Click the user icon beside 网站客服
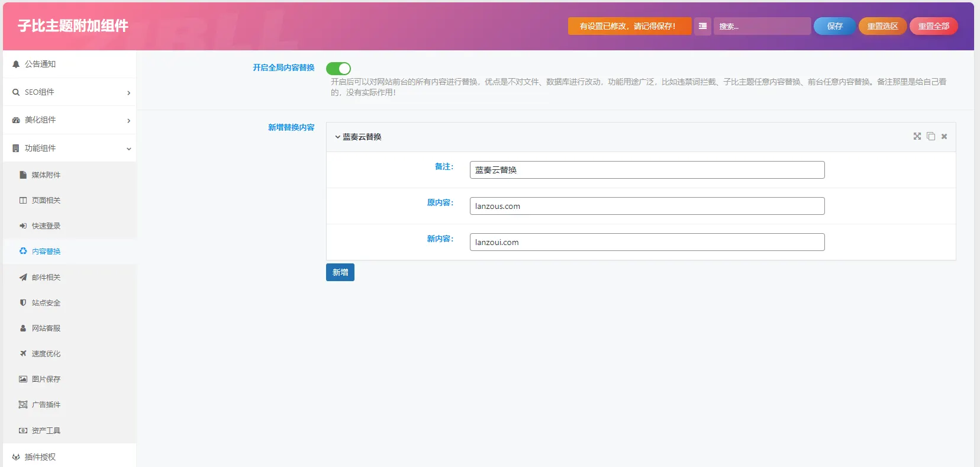Viewport: 980px width, 467px height. click(23, 328)
